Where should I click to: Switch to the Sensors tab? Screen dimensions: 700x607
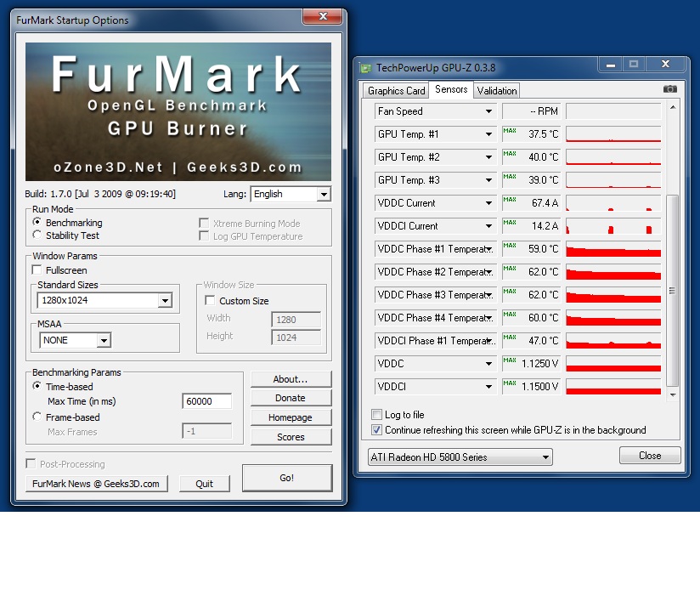click(451, 89)
